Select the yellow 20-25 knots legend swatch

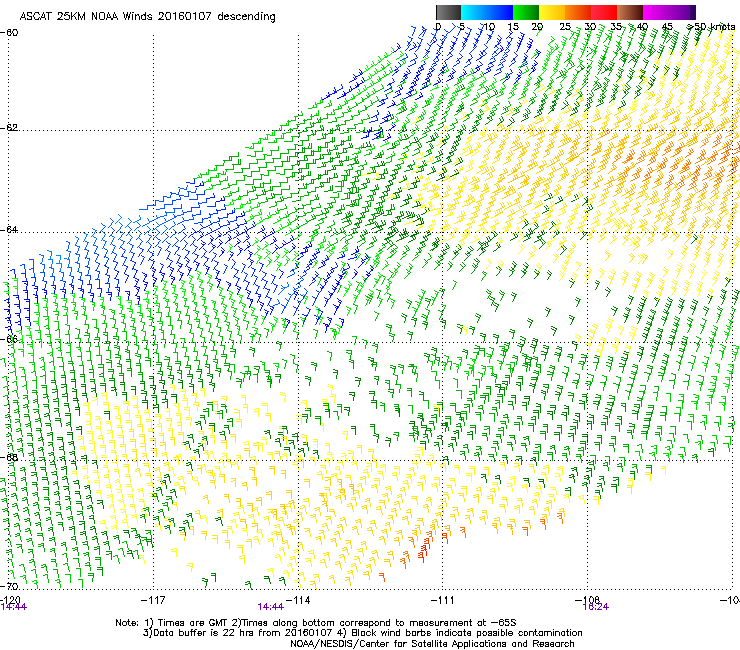point(552,12)
